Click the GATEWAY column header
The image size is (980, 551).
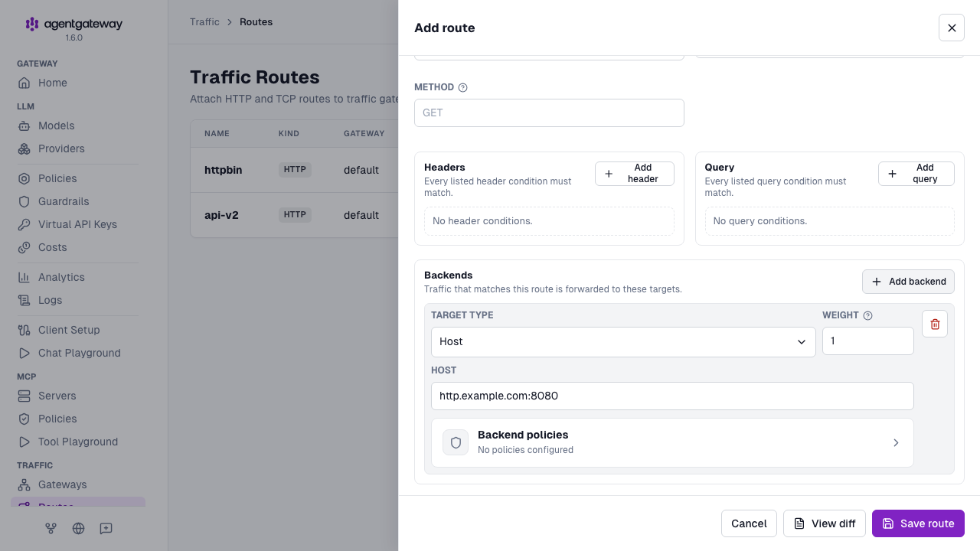click(364, 133)
